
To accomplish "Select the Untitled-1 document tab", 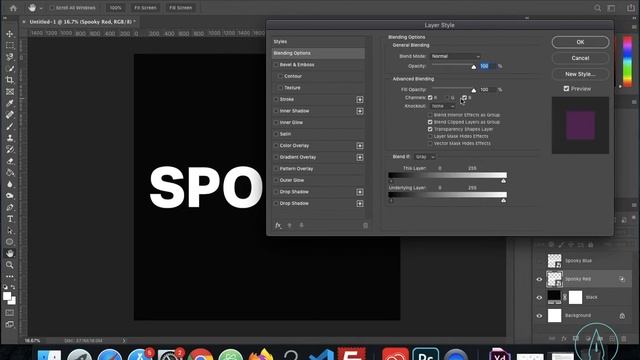I will click(x=82, y=22).
